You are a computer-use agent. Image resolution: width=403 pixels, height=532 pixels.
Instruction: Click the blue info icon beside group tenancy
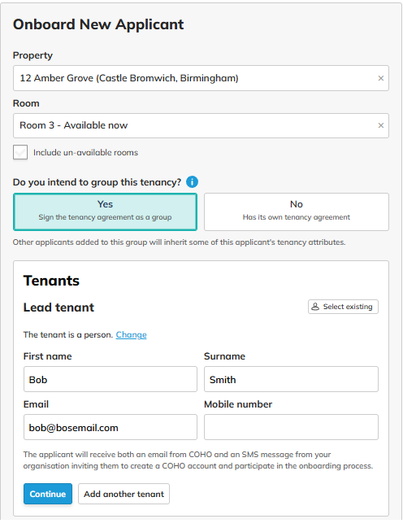(193, 182)
